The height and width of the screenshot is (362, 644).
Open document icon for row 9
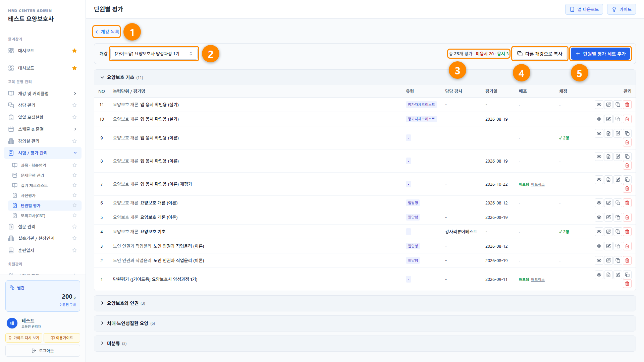[x=608, y=133]
